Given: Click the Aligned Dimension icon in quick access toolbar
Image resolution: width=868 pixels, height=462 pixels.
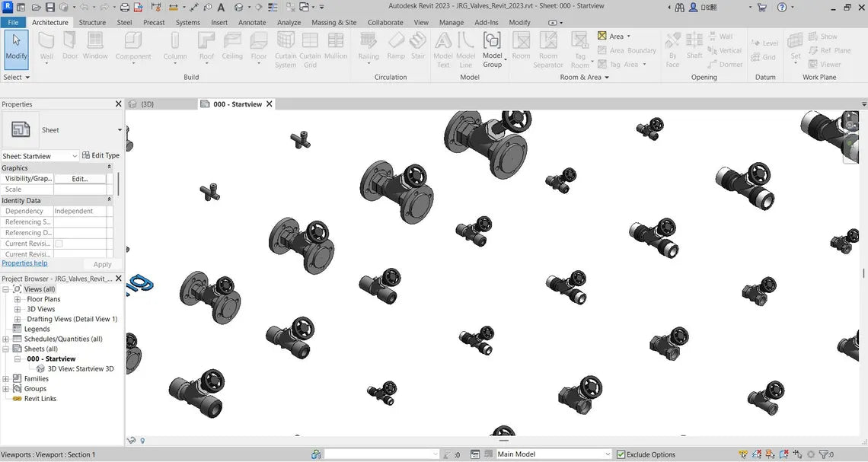Looking at the screenshot, I should (193, 7).
